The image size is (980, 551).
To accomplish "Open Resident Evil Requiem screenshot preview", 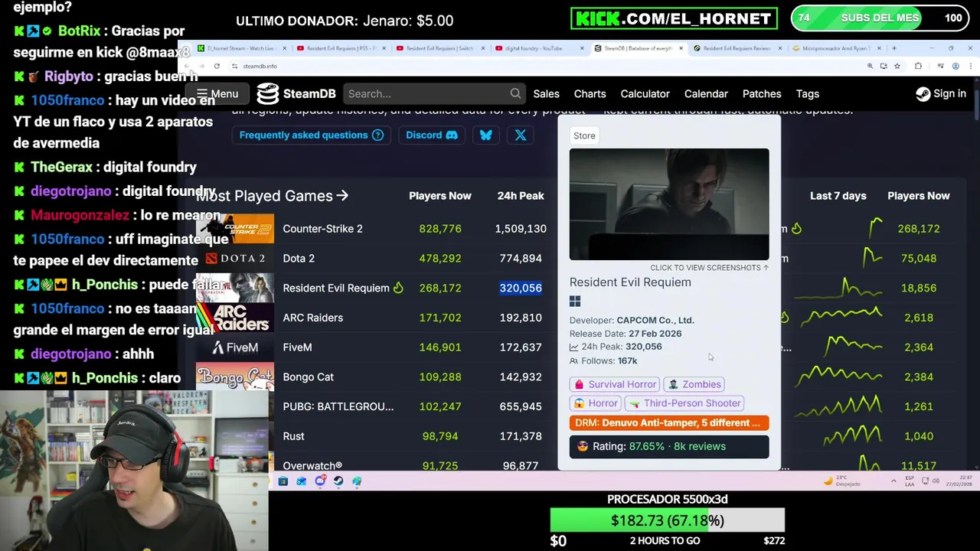I will (x=669, y=204).
